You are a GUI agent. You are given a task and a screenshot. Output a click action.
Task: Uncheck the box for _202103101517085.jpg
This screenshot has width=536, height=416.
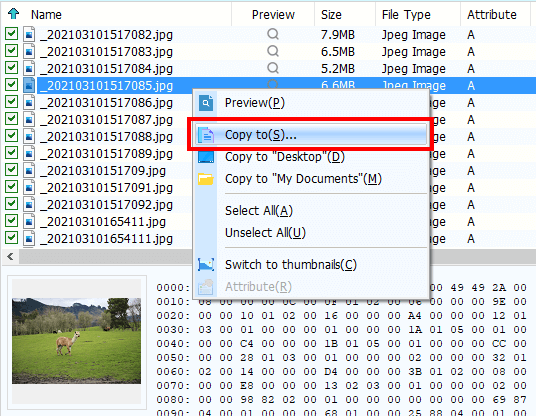click(11, 85)
